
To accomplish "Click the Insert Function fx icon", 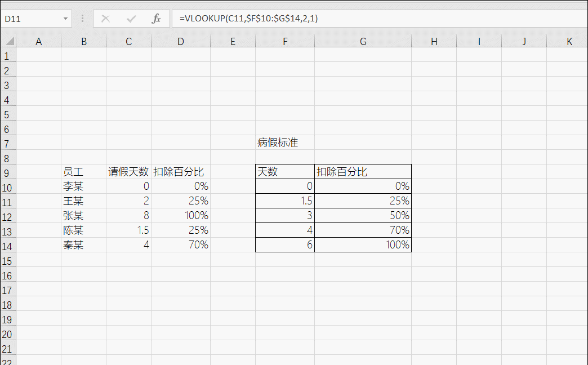I will click(157, 19).
